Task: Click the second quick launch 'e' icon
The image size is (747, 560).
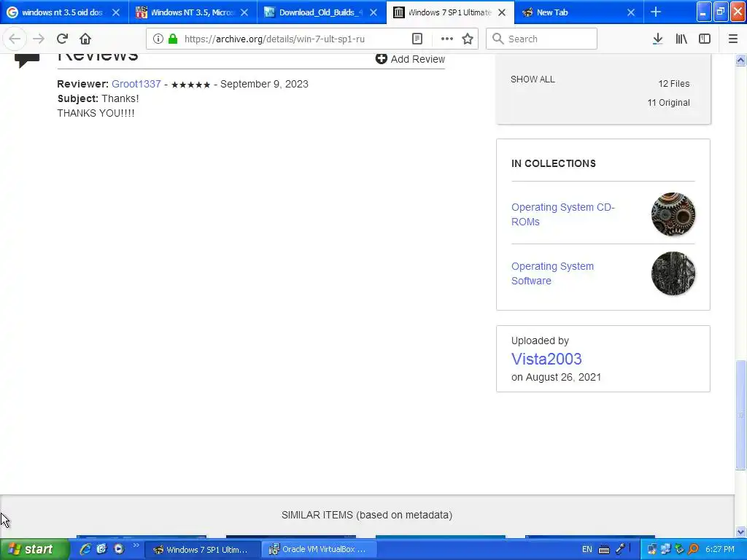Action: pyautogui.click(x=101, y=549)
